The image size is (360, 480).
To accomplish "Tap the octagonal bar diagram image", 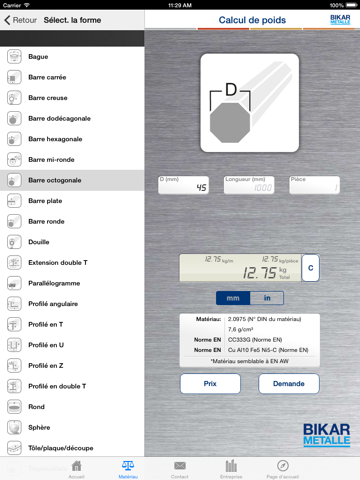I will coord(250,103).
